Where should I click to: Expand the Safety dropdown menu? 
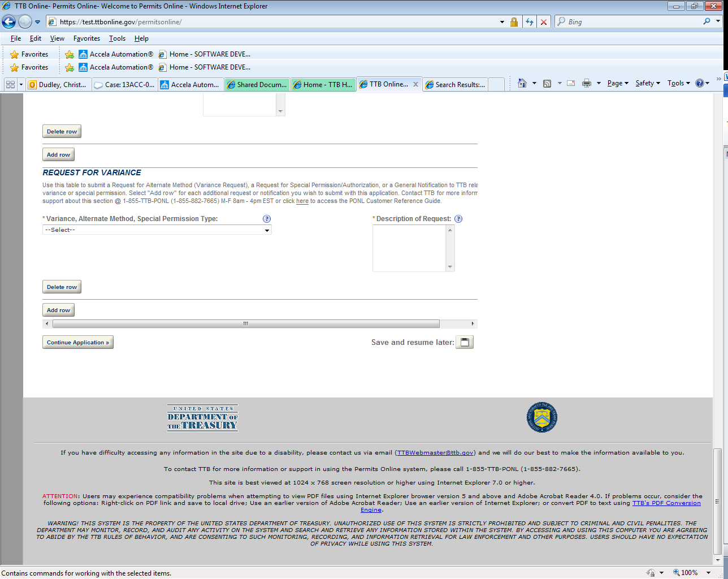[647, 83]
